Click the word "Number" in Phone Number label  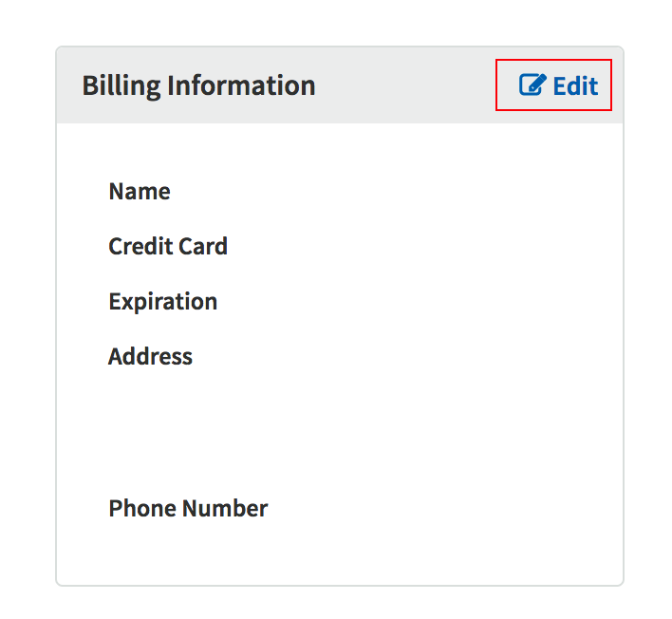(x=227, y=509)
